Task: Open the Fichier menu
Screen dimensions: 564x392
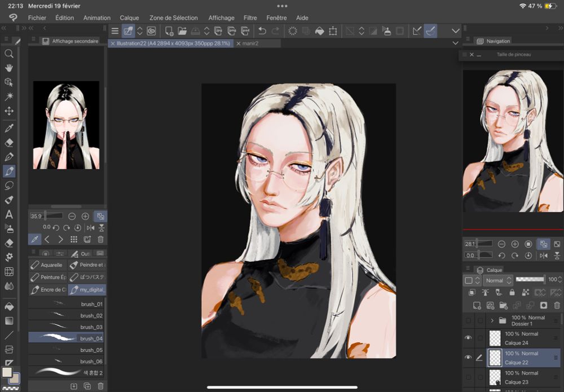Action: [37, 17]
